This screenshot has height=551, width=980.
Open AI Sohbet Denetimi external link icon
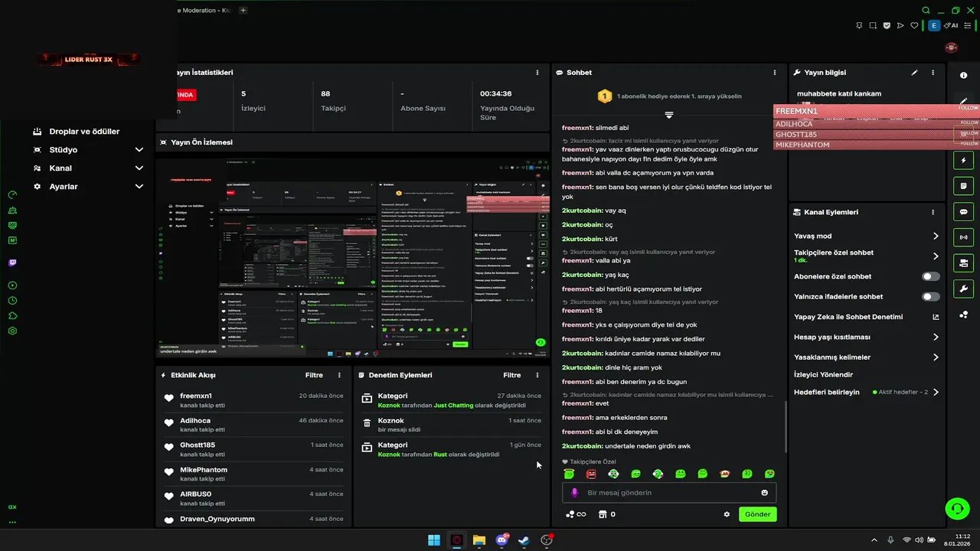pos(935,317)
